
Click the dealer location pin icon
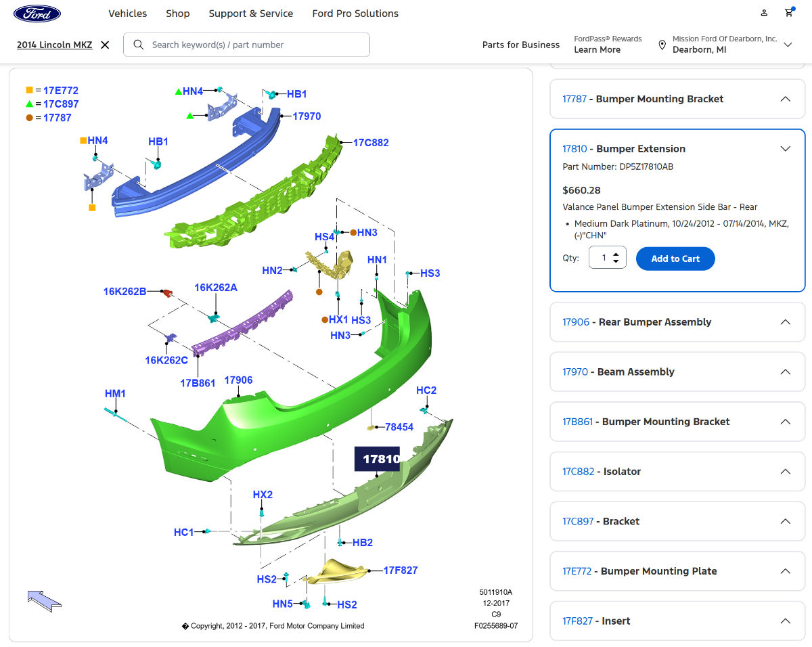[x=662, y=45]
